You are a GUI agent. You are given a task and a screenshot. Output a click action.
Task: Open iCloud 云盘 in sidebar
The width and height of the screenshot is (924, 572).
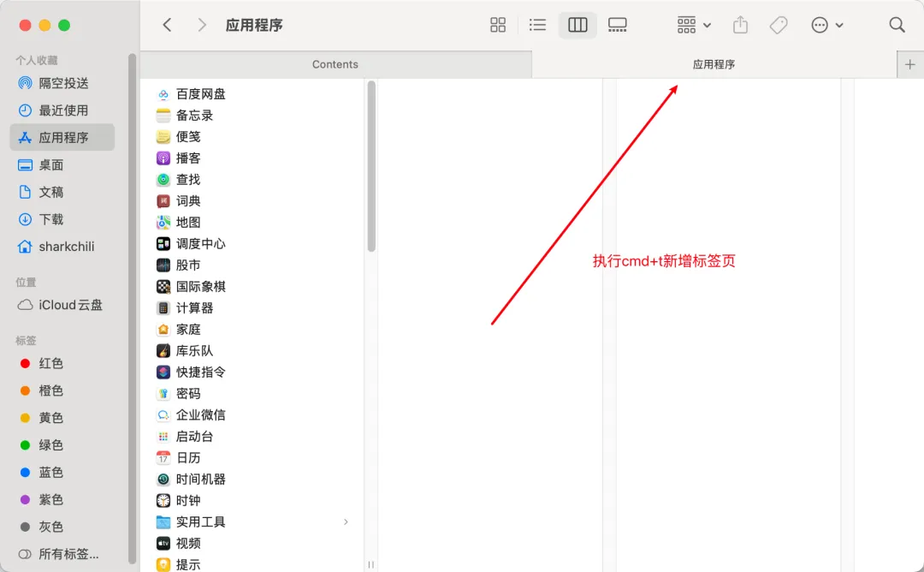[62, 305]
